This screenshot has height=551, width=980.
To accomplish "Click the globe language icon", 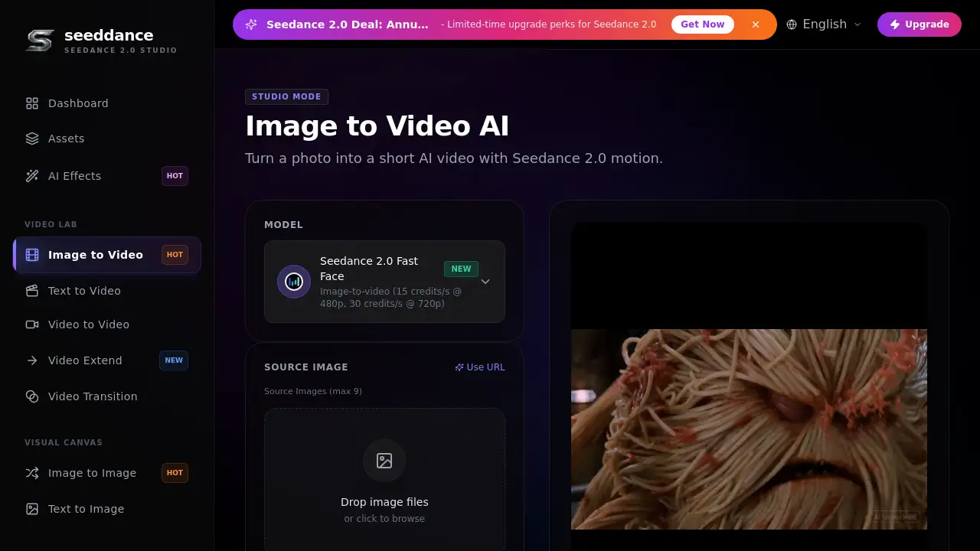I will pyautogui.click(x=792, y=24).
